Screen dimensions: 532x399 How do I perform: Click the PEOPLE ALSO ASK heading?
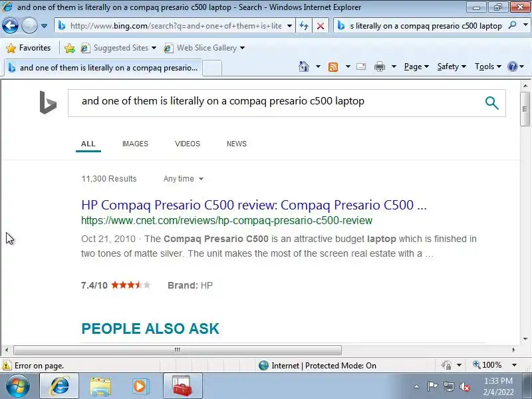pyautogui.click(x=150, y=329)
